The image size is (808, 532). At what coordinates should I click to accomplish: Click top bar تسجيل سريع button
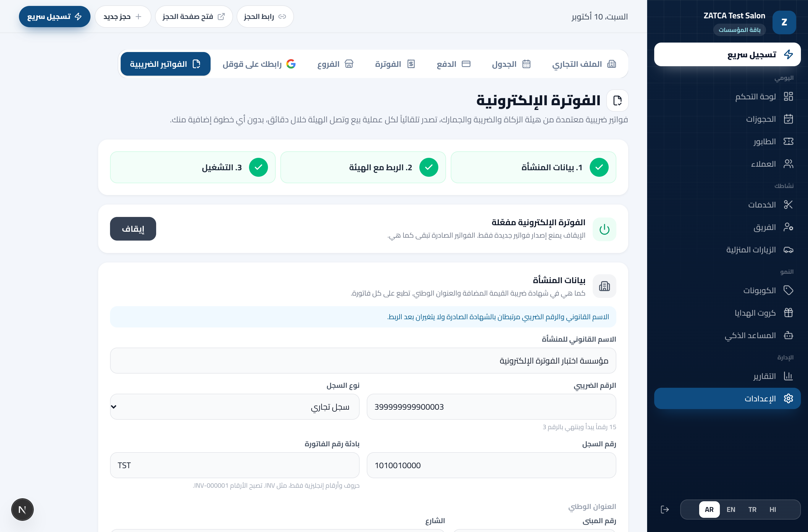(55, 17)
